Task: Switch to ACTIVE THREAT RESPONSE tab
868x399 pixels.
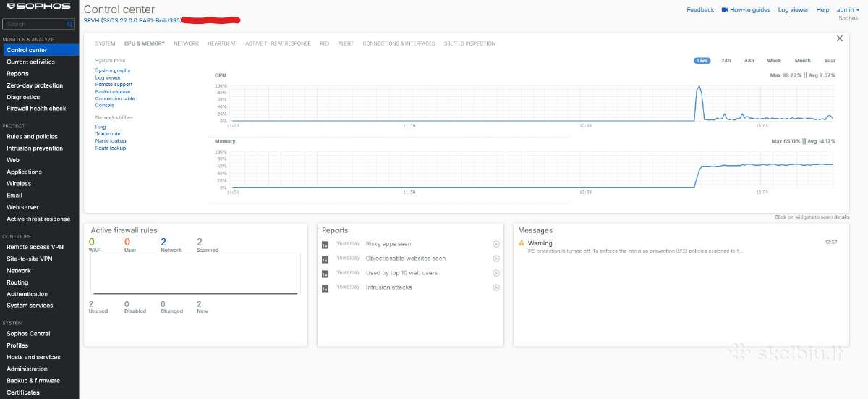Action: click(278, 43)
